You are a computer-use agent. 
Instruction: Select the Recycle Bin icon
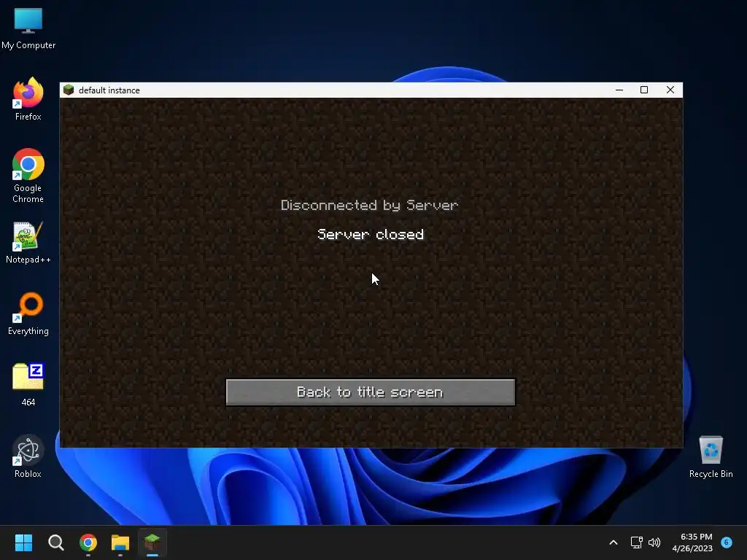tap(711, 457)
